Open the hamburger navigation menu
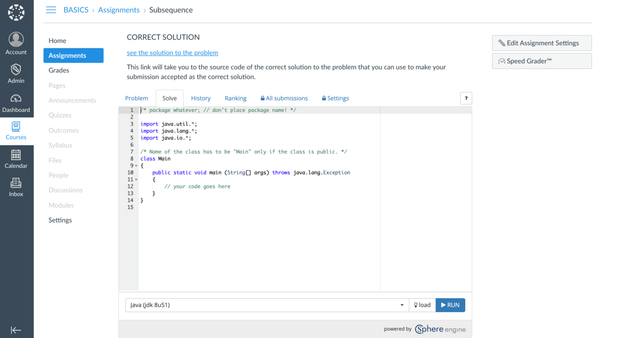 [x=51, y=9]
